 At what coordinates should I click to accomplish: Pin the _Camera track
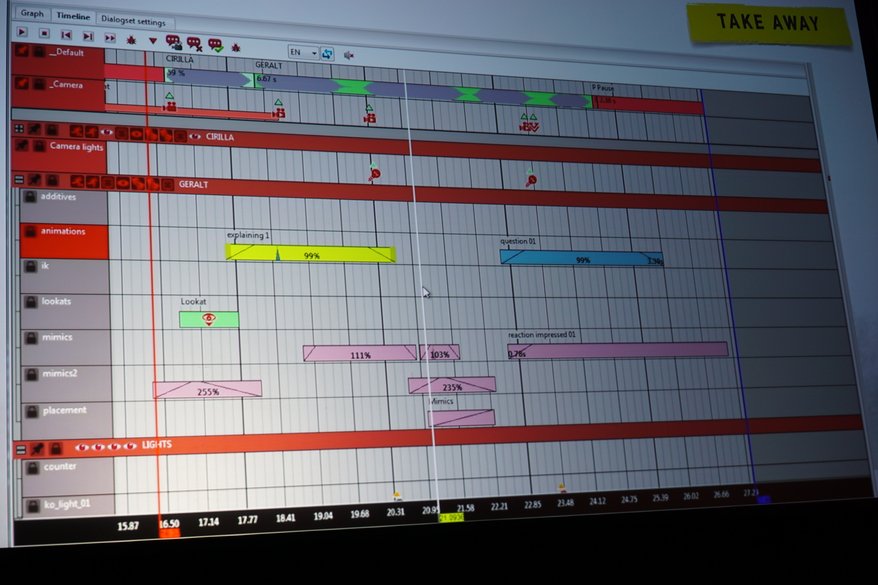(22, 83)
